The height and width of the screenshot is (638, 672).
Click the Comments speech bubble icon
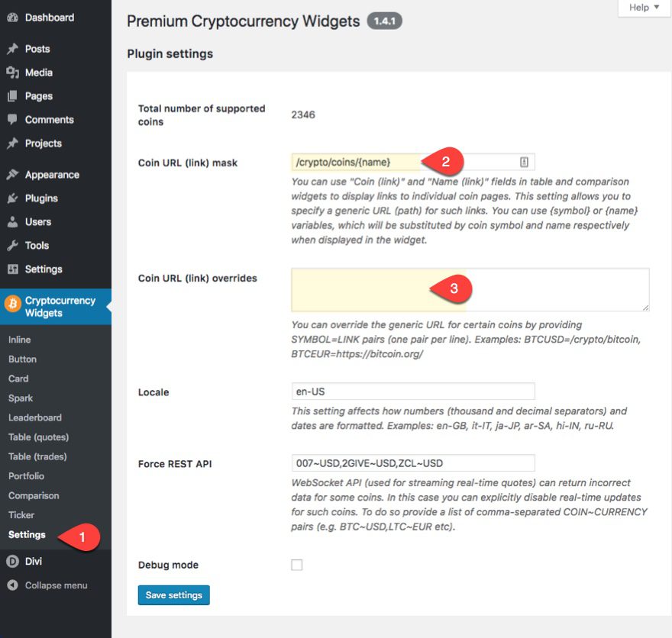[x=12, y=120]
